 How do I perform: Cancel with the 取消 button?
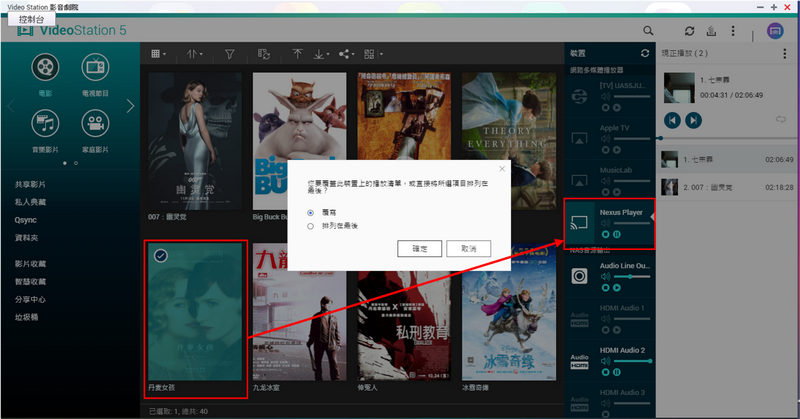click(468, 249)
